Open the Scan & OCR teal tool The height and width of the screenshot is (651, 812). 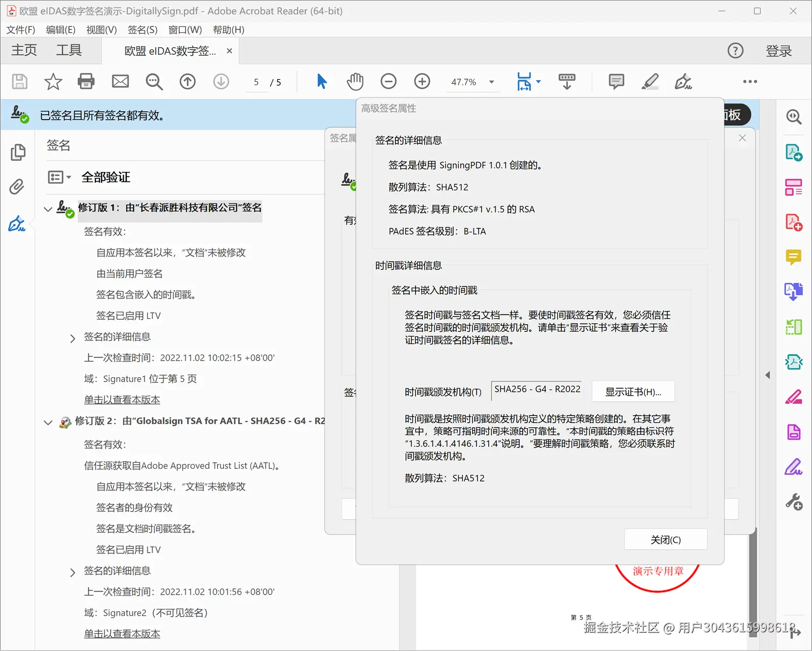[x=794, y=362]
